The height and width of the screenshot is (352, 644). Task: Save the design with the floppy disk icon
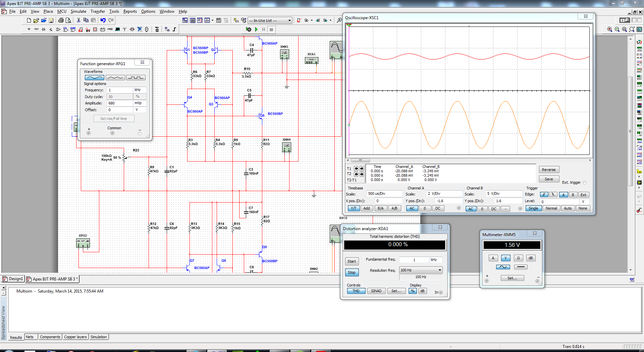tap(51, 20)
